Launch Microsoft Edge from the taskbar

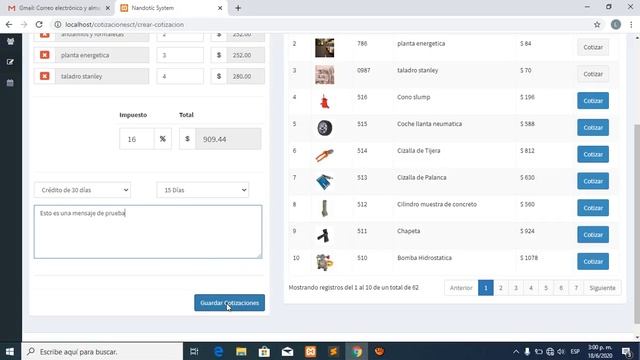[218, 351]
